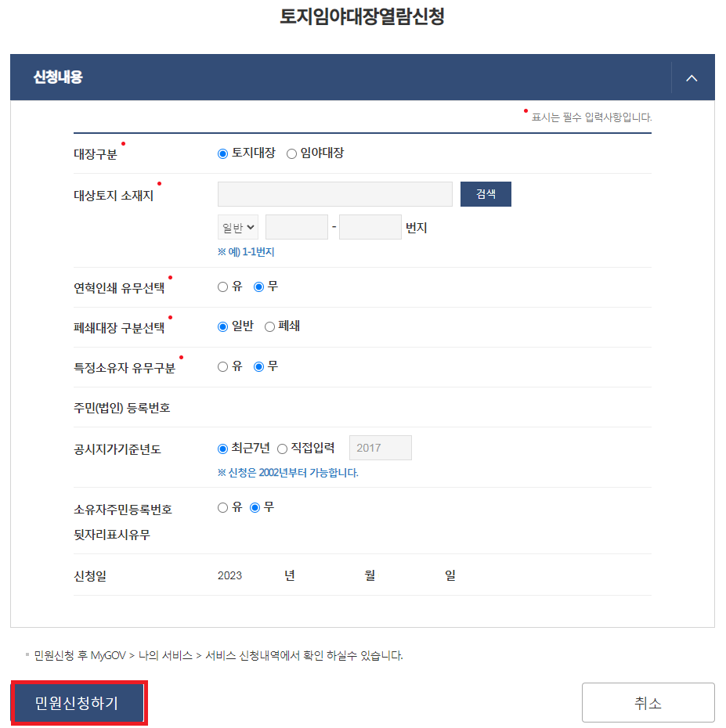Click the 2023 application year text
Screen dimensions: 726x728
tap(229, 575)
